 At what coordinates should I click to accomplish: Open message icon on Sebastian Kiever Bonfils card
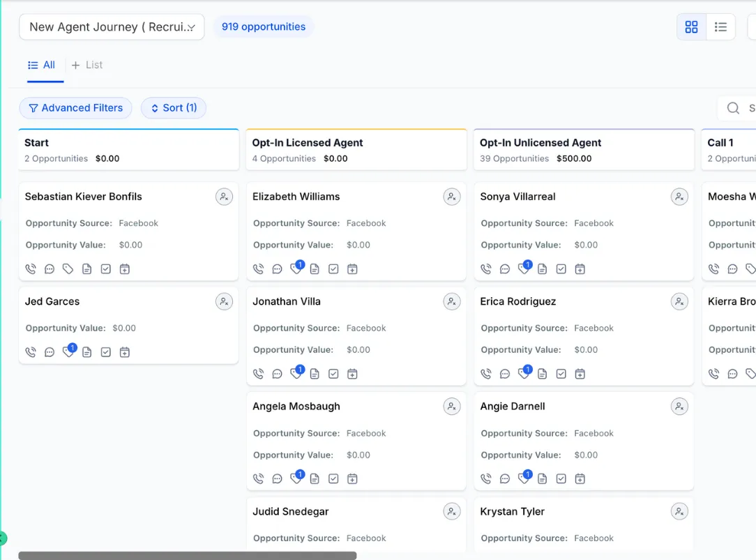click(50, 269)
